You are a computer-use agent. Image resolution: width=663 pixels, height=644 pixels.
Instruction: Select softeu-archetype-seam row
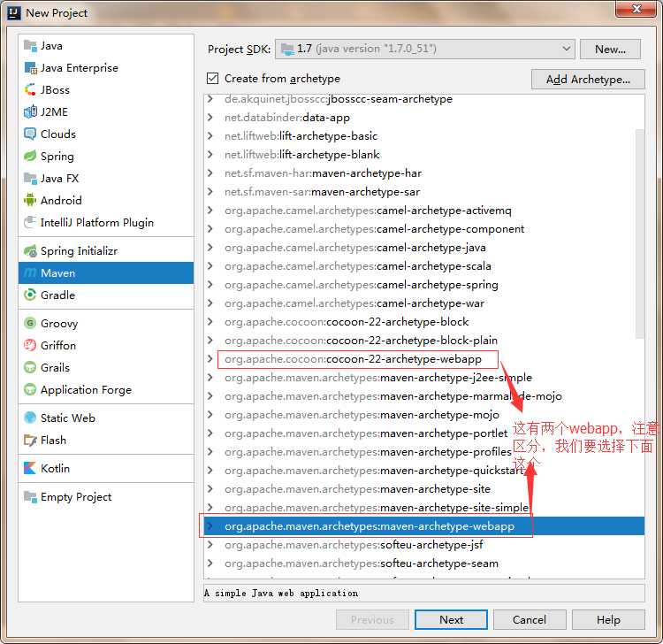(424, 563)
